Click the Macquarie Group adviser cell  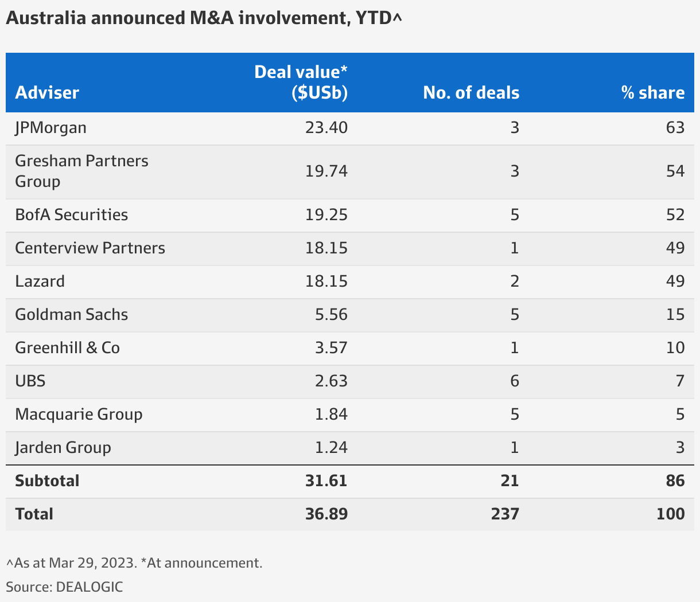[79, 414]
